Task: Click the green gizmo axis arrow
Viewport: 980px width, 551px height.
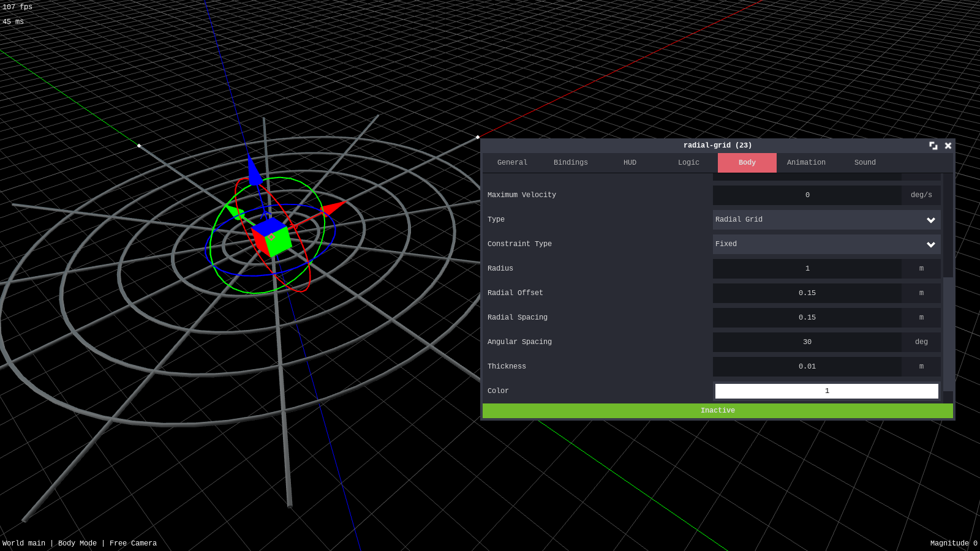Action: (235, 212)
